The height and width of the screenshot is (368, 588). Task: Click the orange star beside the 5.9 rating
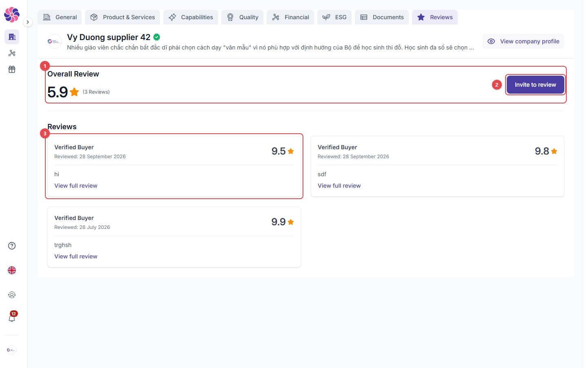coord(74,92)
